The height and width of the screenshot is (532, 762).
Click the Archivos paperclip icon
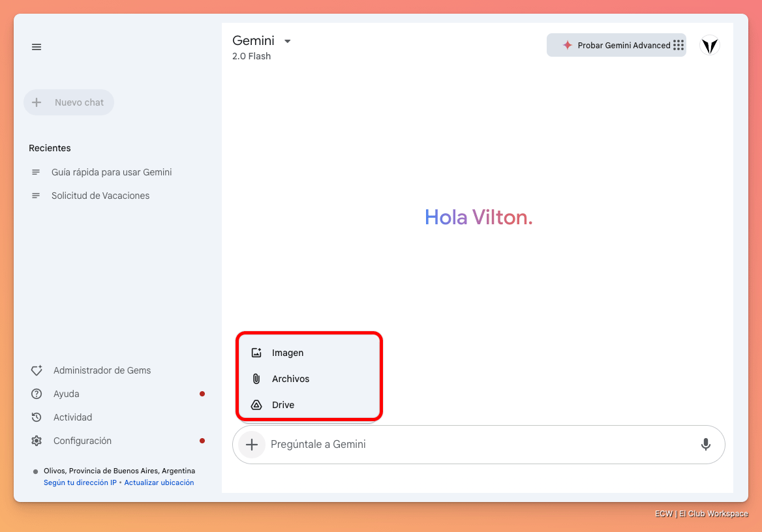[x=256, y=379]
